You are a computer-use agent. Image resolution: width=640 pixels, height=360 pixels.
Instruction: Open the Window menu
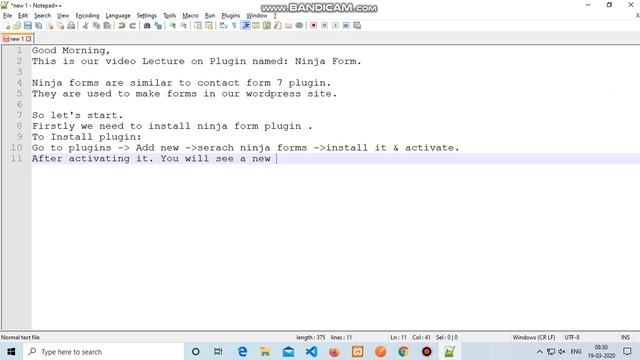(x=257, y=16)
